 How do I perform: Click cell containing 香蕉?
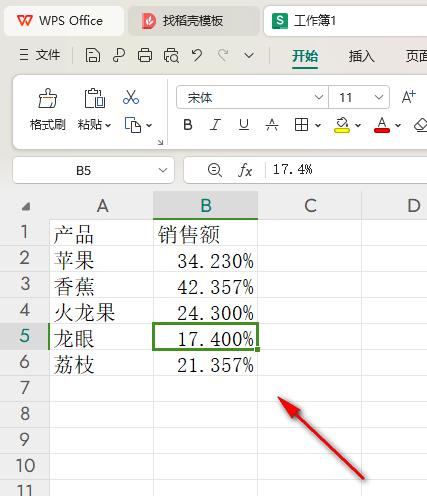click(x=102, y=285)
